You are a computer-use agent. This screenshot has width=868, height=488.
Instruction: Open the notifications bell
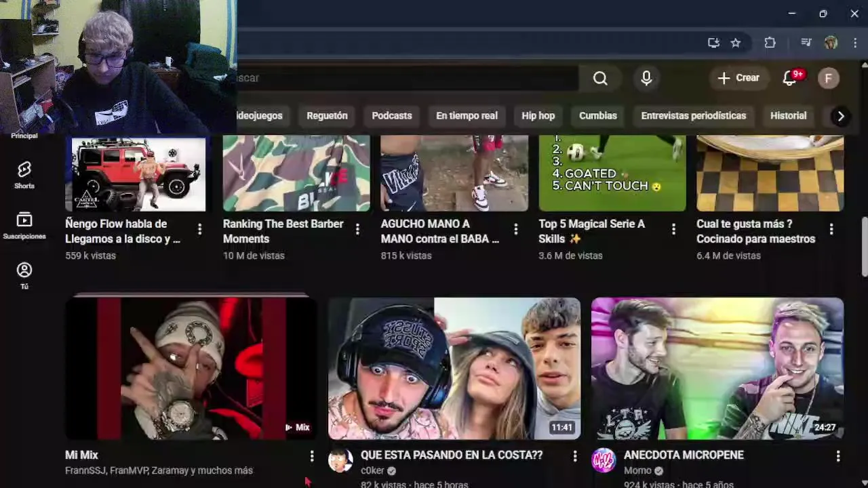click(790, 78)
